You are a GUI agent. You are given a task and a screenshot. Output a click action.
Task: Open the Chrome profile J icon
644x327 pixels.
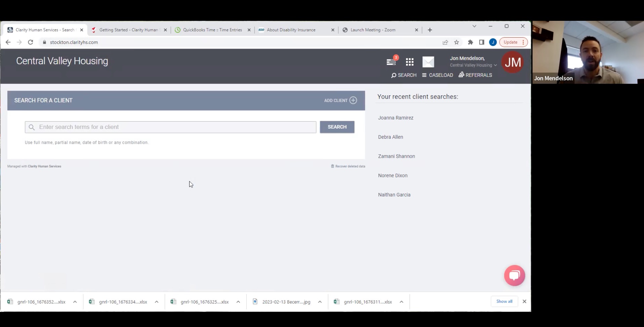[493, 42]
